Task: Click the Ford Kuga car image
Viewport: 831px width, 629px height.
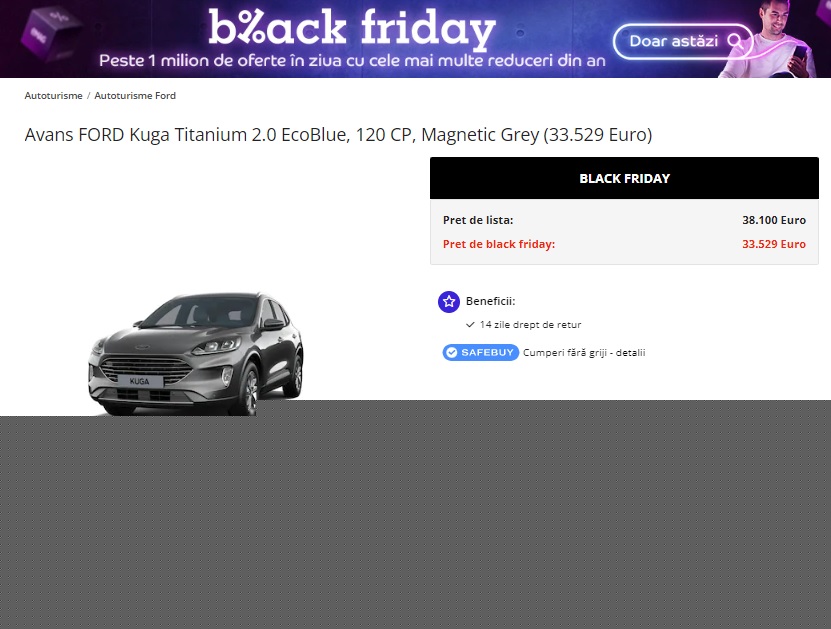Action: (x=196, y=353)
